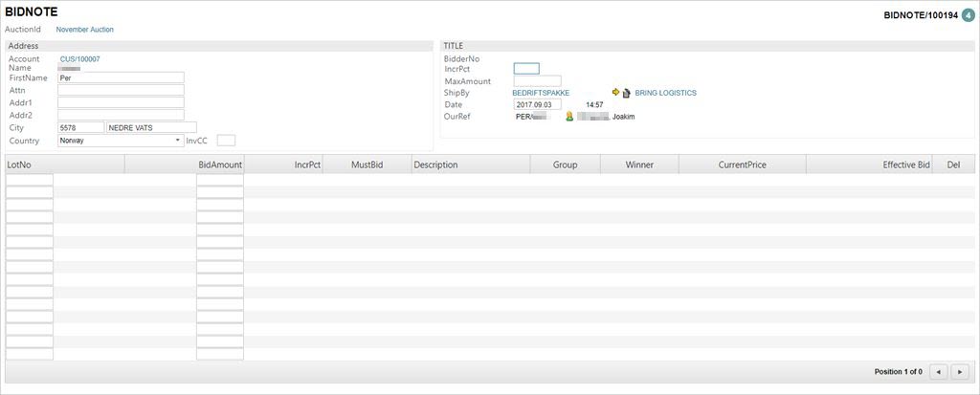Open the Country dropdown showing Norway
The width and height of the screenshot is (980, 395).
tap(120, 140)
